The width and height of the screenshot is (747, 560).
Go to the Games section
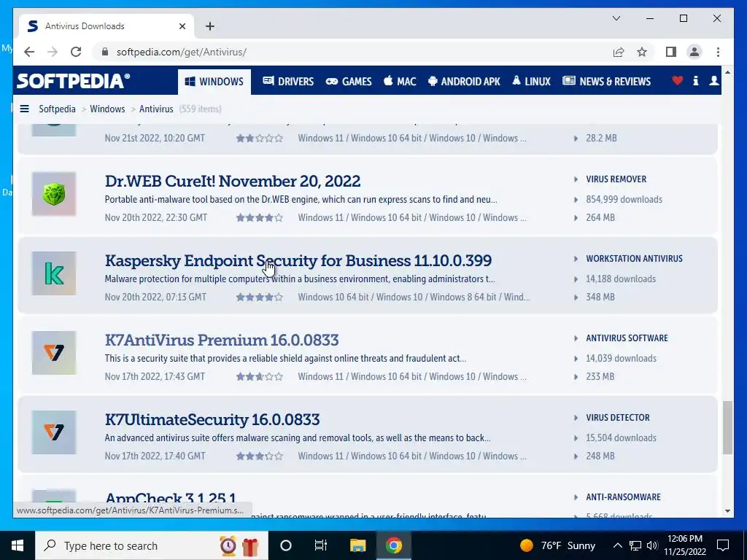coord(348,82)
